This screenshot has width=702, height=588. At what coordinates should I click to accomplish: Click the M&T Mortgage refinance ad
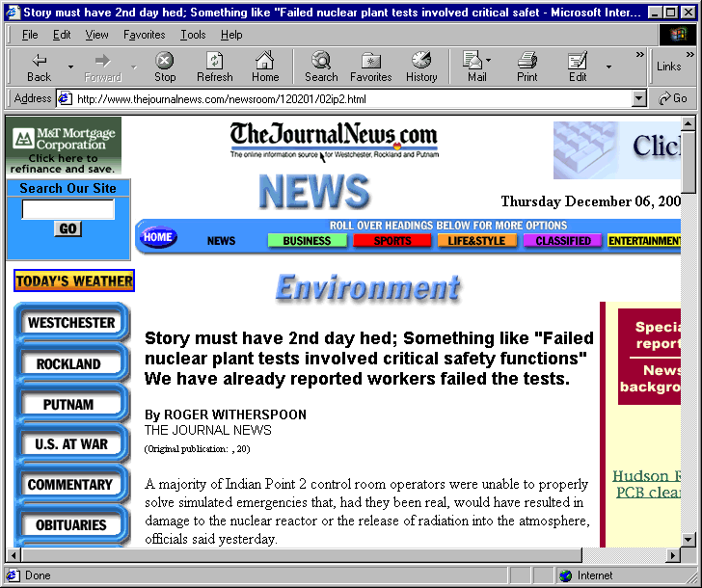tap(64, 146)
